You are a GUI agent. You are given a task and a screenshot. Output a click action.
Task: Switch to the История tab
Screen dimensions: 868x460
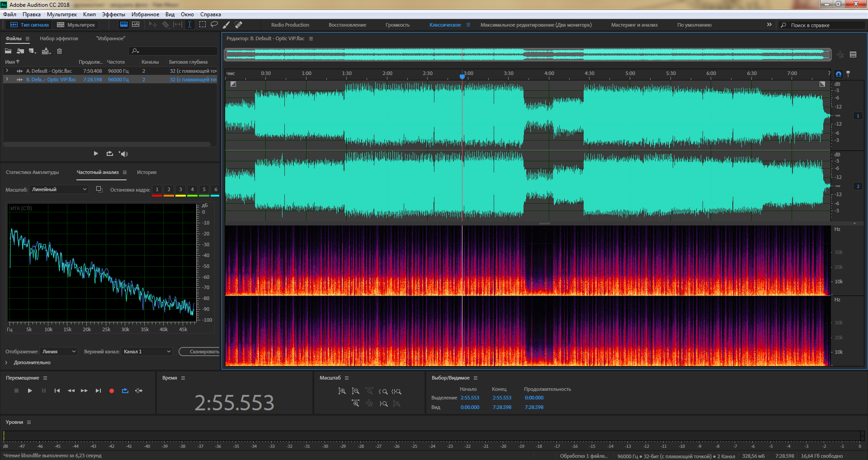point(146,172)
